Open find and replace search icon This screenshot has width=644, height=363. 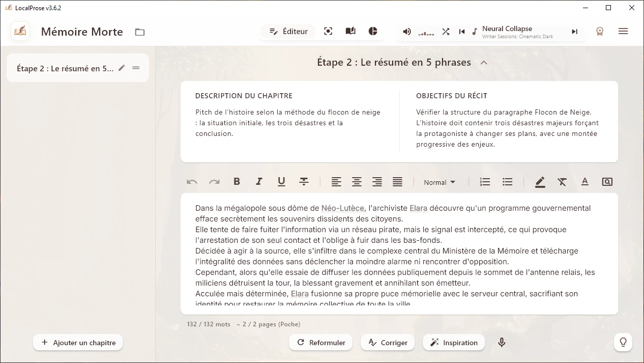tap(607, 182)
